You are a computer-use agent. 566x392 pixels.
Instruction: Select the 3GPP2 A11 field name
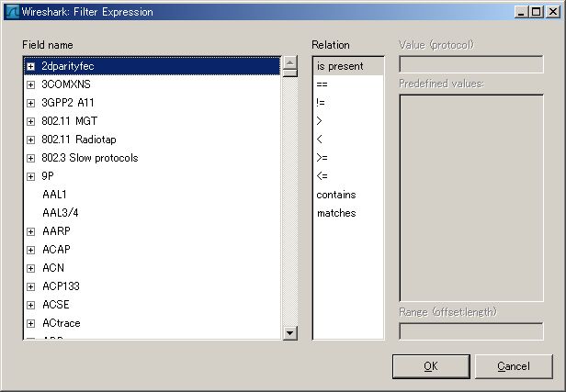[x=68, y=103]
